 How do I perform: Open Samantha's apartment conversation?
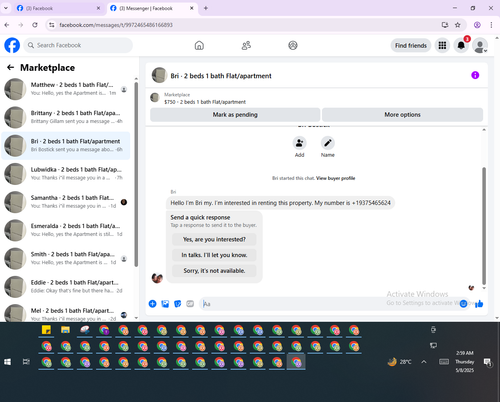pyautogui.click(x=66, y=202)
